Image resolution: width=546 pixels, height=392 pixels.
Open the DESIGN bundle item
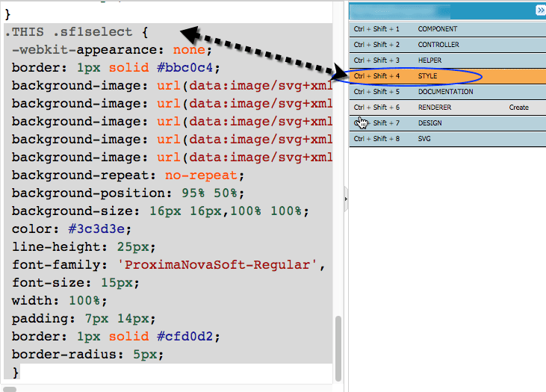click(x=430, y=123)
